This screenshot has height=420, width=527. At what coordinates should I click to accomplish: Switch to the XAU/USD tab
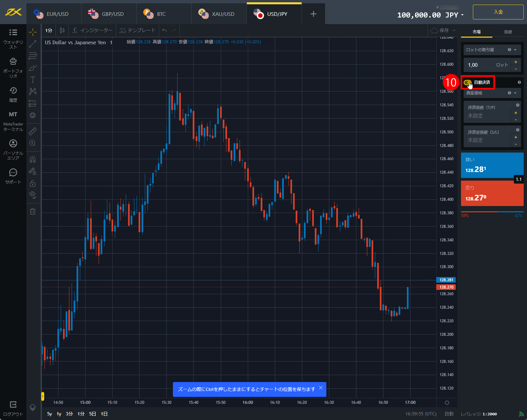pos(219,14)
